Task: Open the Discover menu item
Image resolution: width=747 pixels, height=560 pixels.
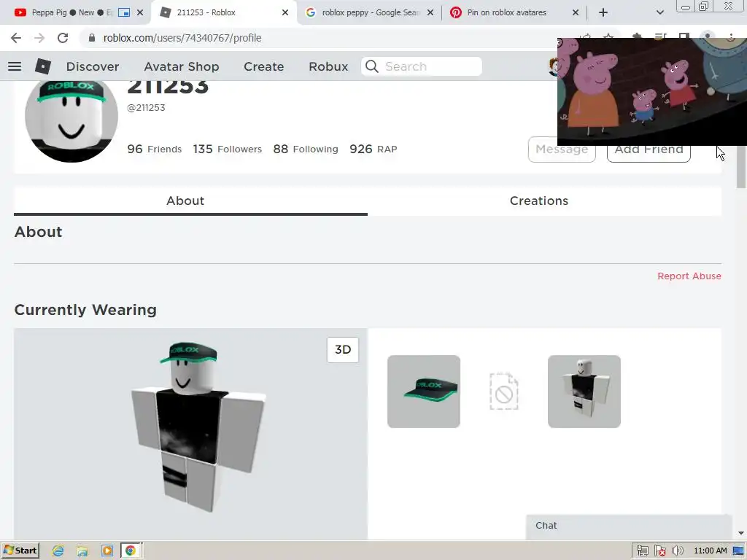Action: 93,66
